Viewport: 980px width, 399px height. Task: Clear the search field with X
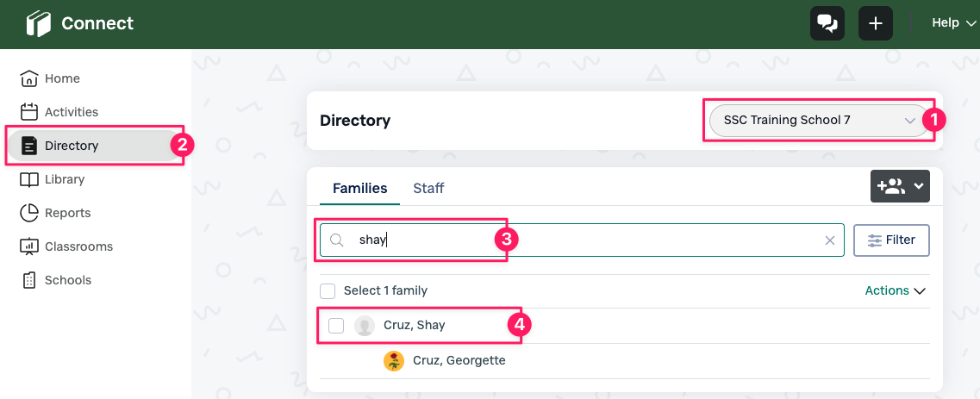(830, 240)
